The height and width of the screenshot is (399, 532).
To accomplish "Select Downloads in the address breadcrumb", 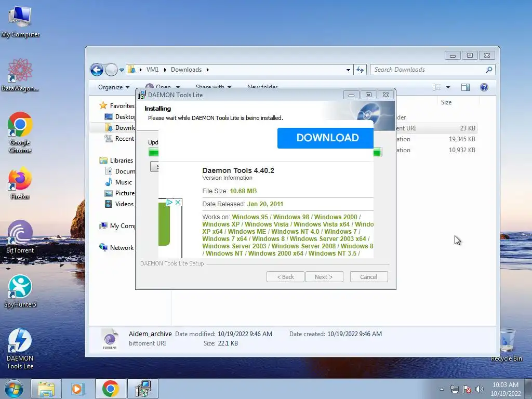I will point(186,70).
